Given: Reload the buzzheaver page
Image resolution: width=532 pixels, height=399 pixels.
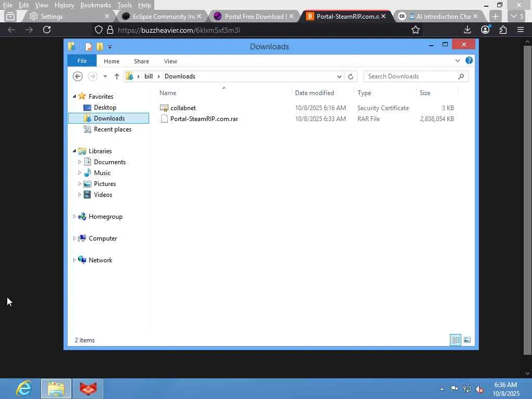Looking at the screenshot, I should (x=47, y=30).
